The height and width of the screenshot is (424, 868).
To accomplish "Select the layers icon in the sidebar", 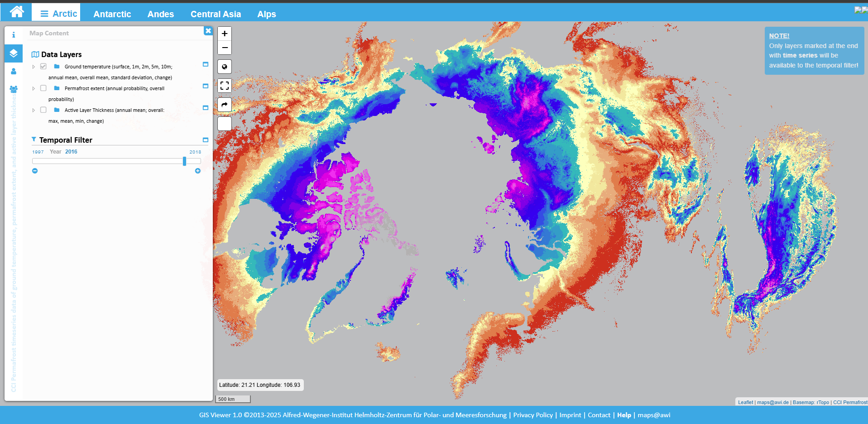I will click(x=14, y=53).
